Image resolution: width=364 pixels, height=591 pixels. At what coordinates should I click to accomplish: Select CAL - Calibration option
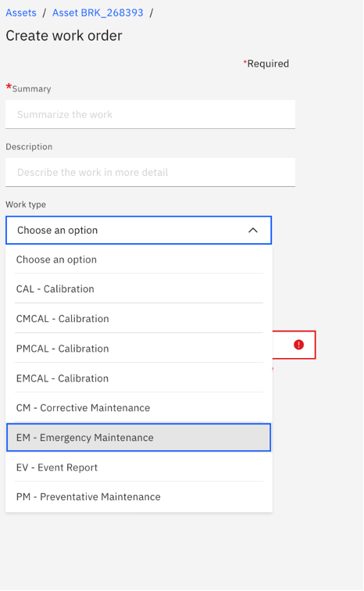pos(139,289)
